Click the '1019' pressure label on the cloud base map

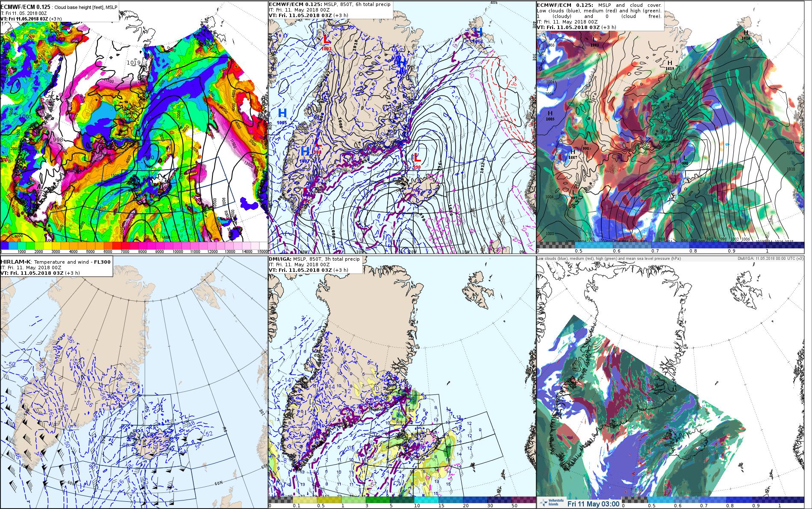pyautogui.click(x=133, y=63)
